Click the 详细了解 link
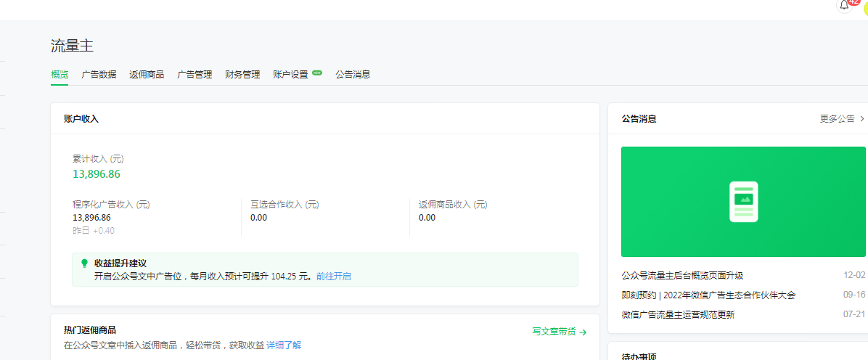The height and width of the screenshot is (360, 868). pyautogui.click(x=284, y=345)
